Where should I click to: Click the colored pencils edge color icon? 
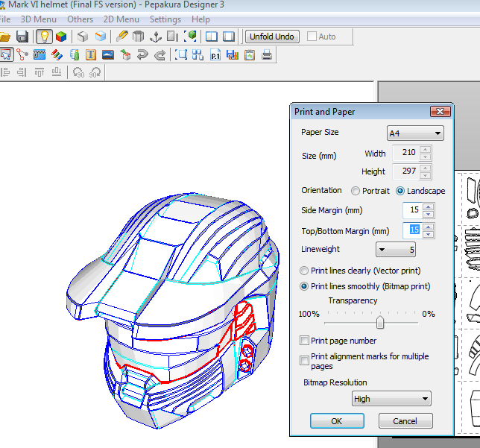(57, 55)
